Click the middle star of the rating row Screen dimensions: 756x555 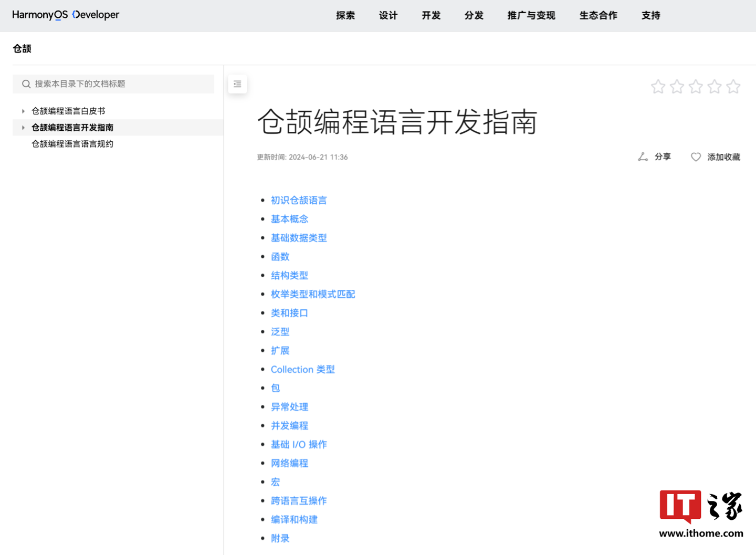696,87
